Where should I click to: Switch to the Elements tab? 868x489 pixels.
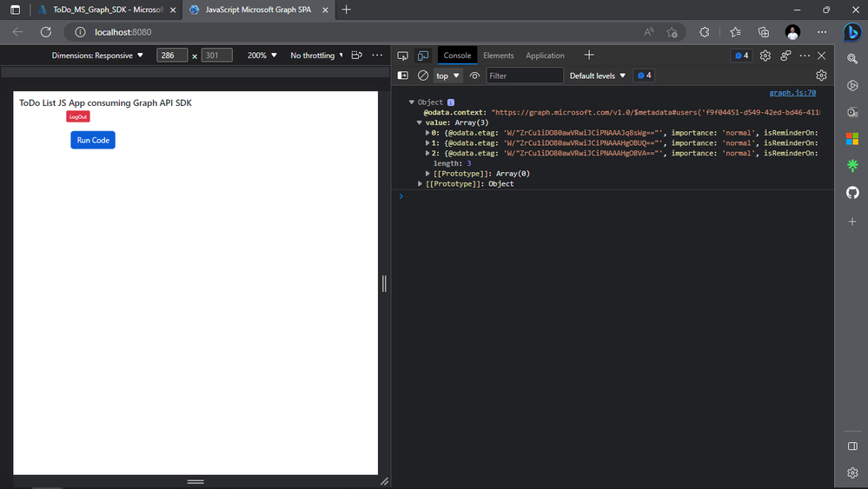coord(498,56)
